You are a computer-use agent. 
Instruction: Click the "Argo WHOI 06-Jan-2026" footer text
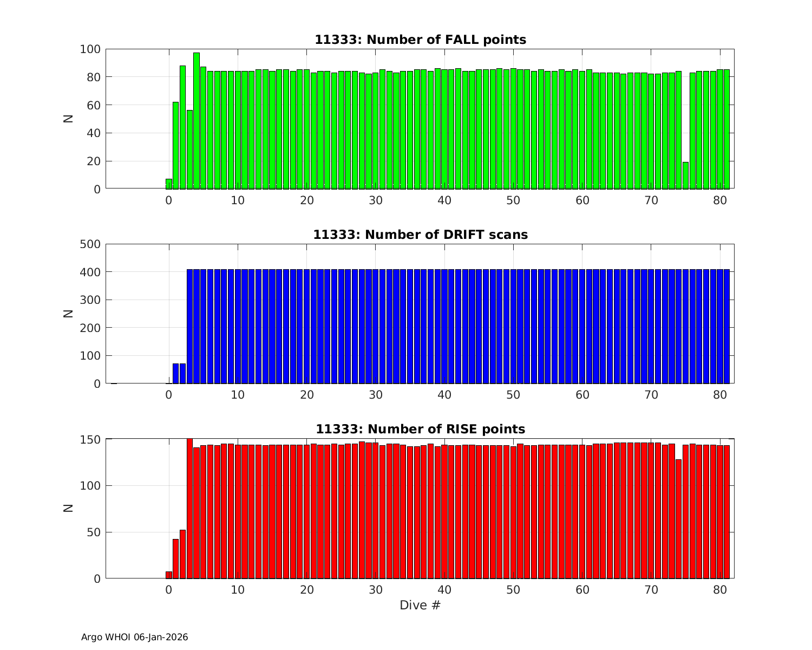(x=134, y=637)
